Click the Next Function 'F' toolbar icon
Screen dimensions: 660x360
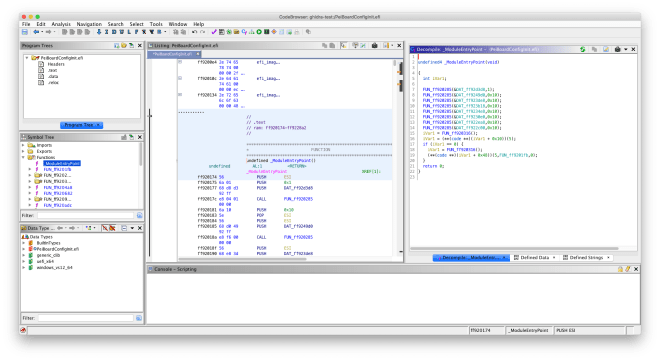[x=136, y=32]
